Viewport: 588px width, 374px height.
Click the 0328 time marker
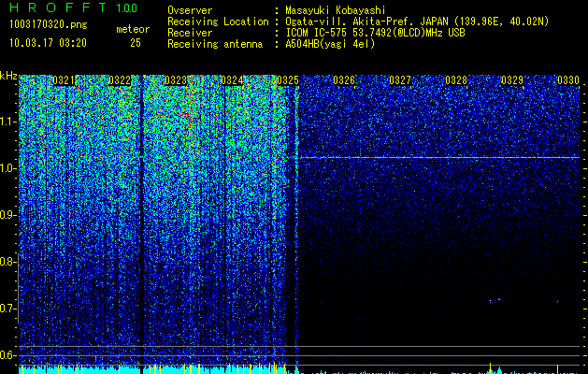pos(456,80)
